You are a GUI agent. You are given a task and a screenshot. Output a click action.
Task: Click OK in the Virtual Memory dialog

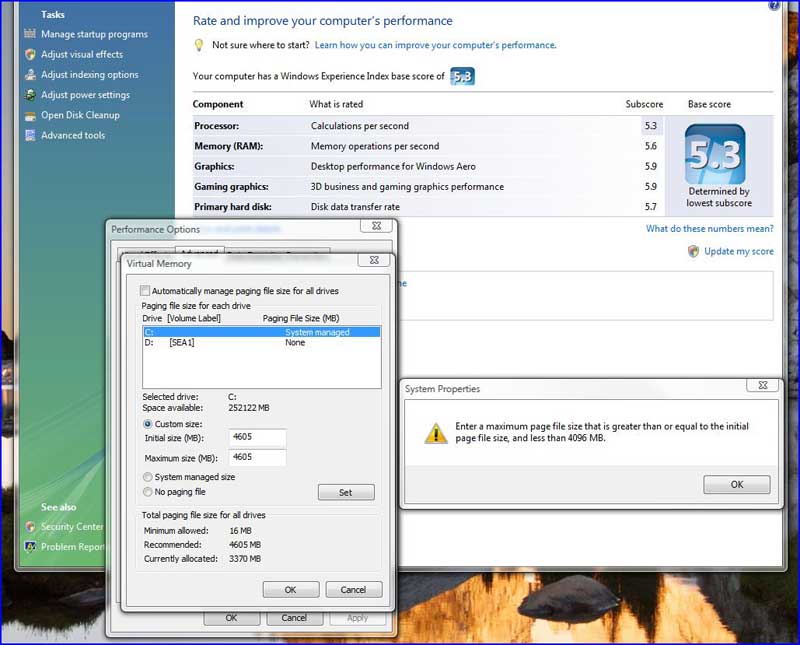(291, 590)
